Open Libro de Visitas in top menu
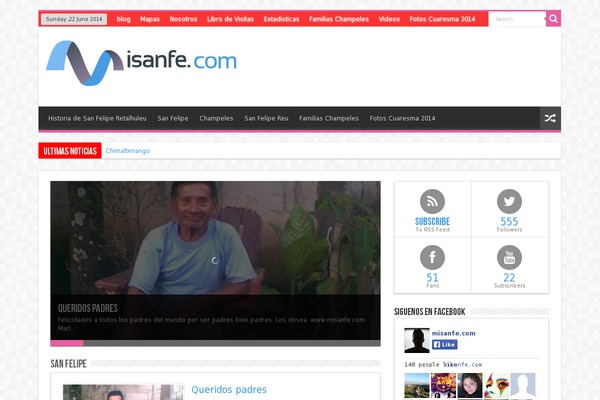The height and width of the screenshot is (400, 600). coord(230,19)
